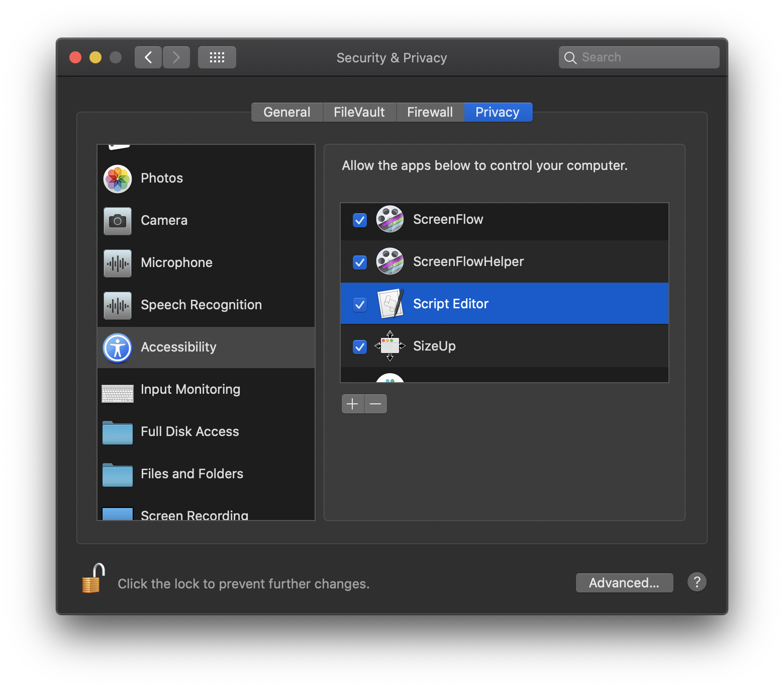Show all preferences grid icon
This screenshot has height=689, width=784.
click(217, 57)
